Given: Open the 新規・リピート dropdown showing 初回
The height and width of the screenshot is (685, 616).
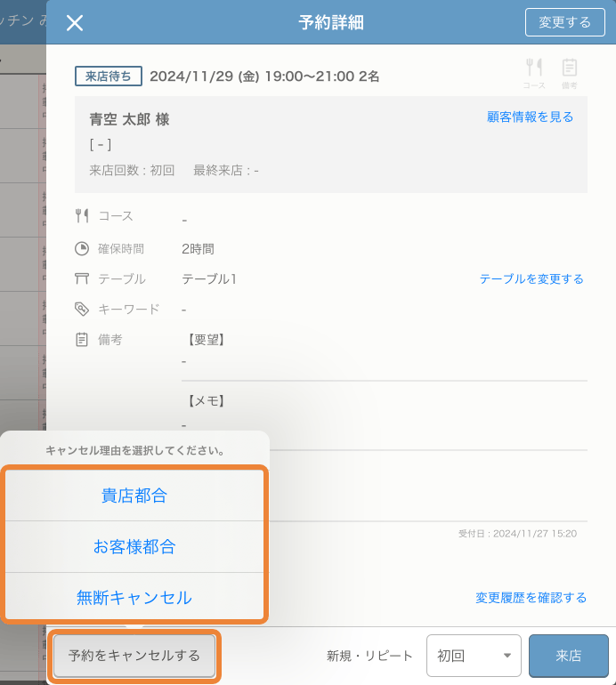Looking at the screenshot, I should click(x=474, y=656).
